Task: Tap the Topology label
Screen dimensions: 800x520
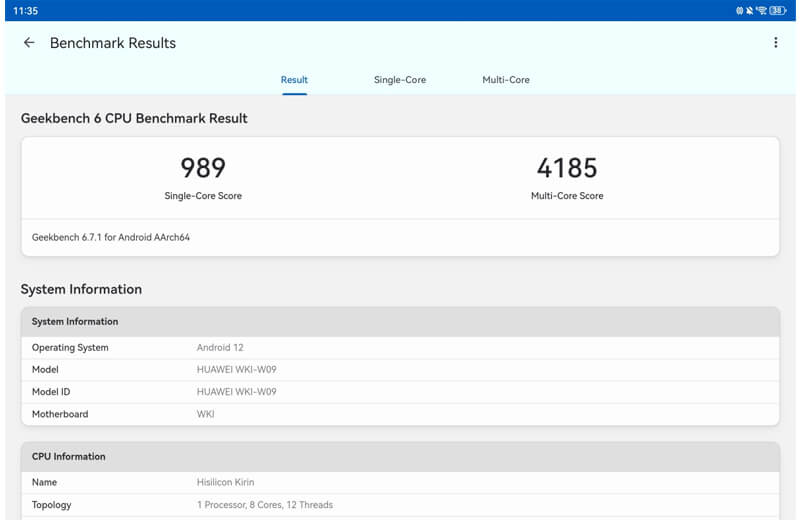Action: tap(52, 505)
